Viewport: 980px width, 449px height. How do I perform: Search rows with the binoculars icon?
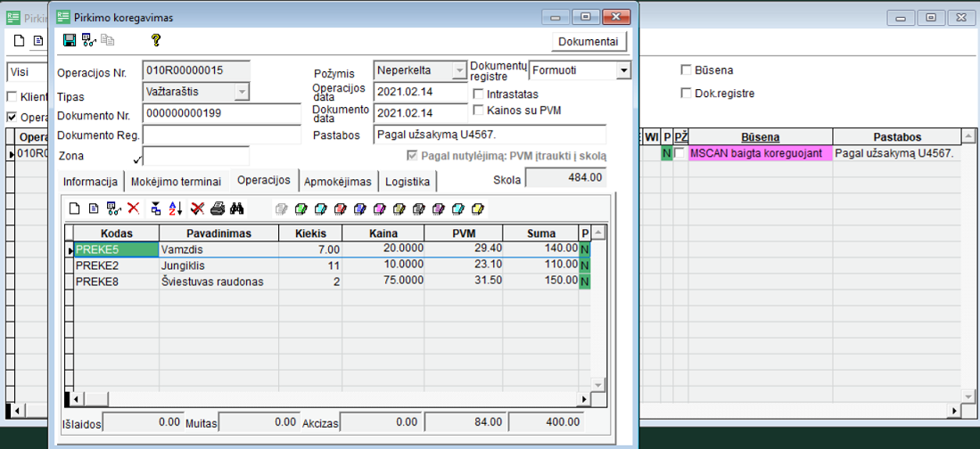pos(236,208)
